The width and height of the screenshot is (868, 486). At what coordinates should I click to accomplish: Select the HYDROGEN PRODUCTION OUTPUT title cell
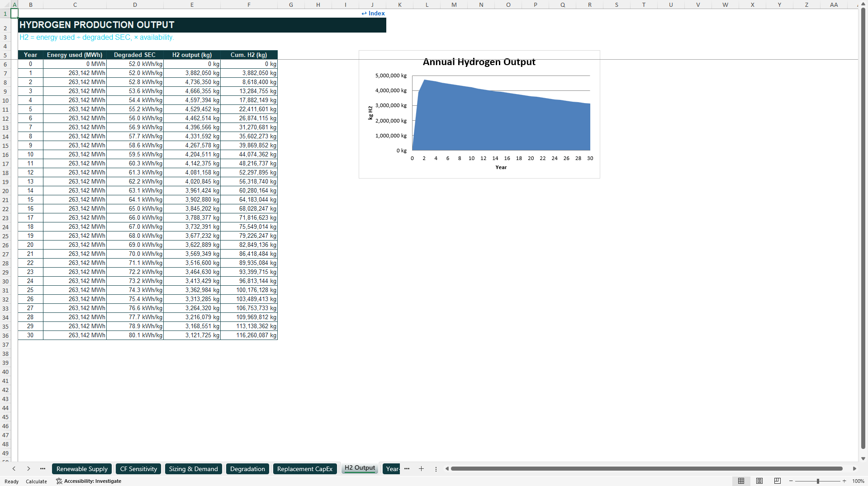202,25
